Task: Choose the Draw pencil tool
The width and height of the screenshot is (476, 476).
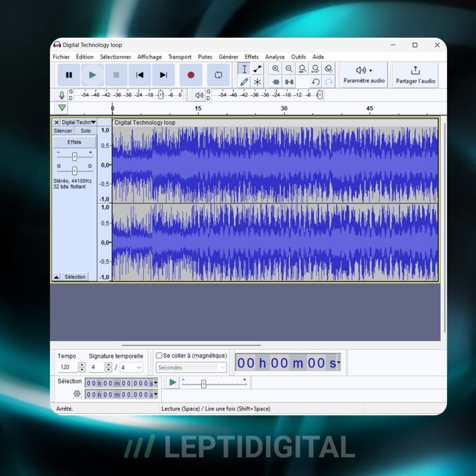Action: pyautogui.click(x=244, y=82)
